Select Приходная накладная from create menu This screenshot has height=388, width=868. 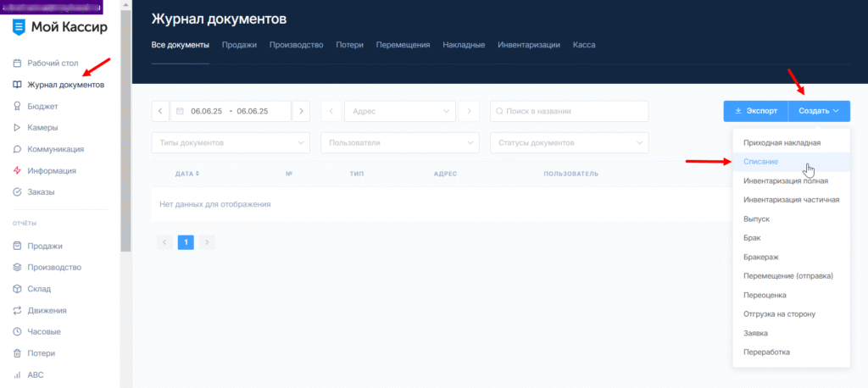pyautogui.click(x=791, y=143)
